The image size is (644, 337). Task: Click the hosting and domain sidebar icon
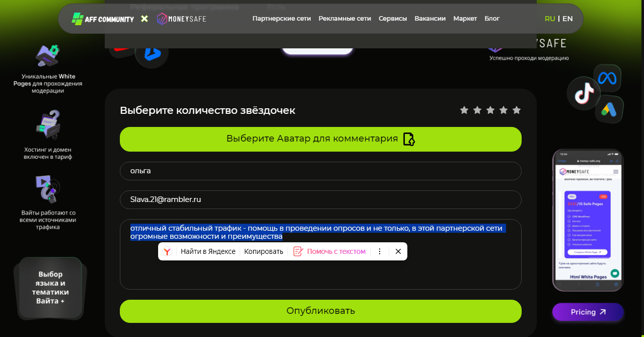47,124
